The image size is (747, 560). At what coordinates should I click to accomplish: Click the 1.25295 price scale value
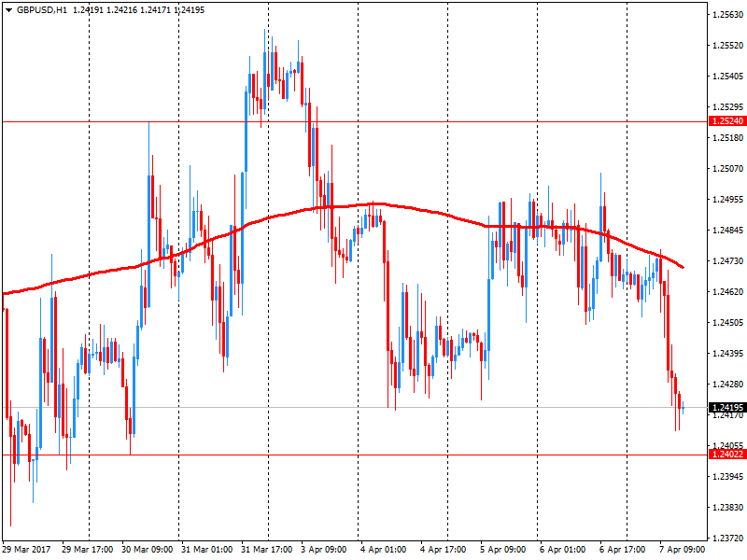click(727, 107)
